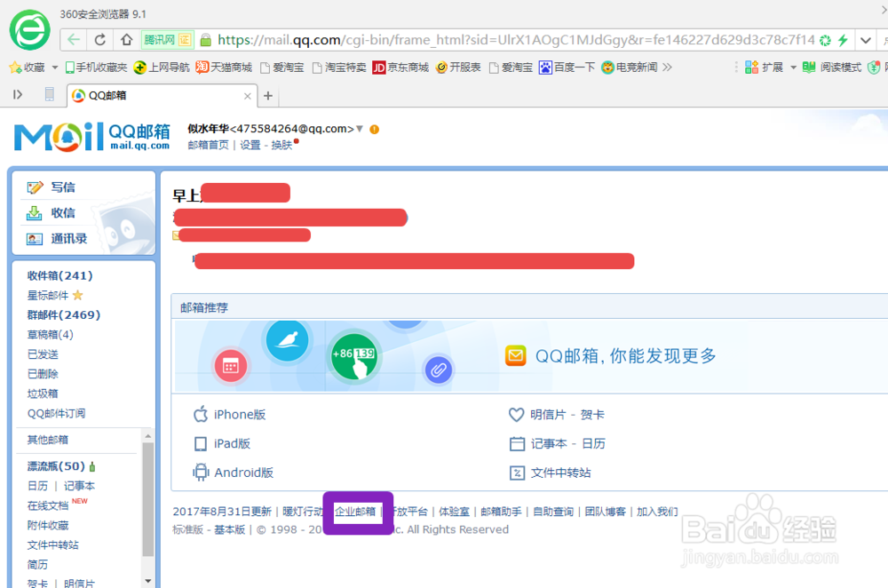Open QQ邮件订阅
The height and width of the screenshot is (588, 888).
point(57,413)
